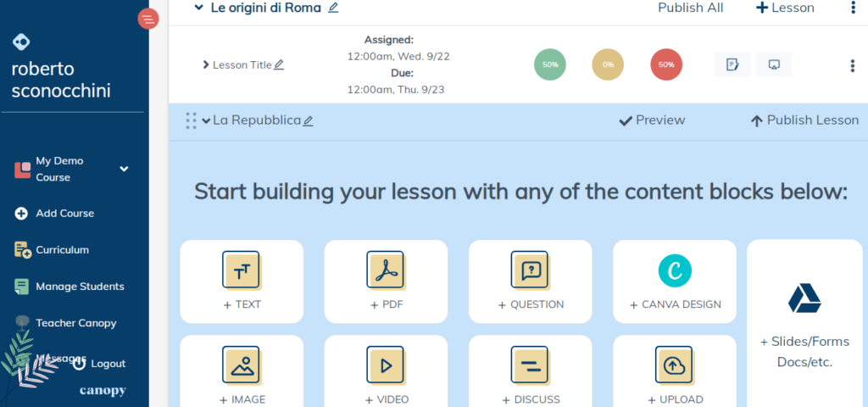
Task: Click the red 50% progress circle
Action: (666, 64)
